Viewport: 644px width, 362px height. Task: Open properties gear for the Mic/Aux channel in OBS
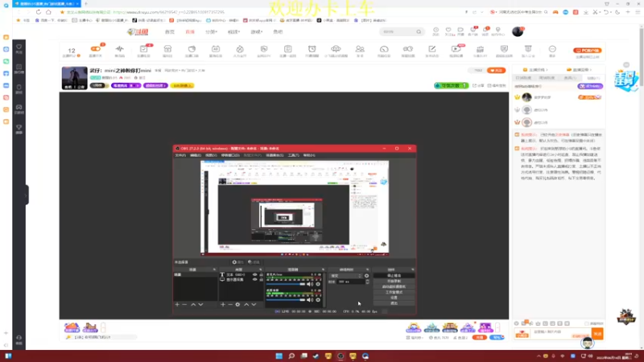click(x=318, y=284)
